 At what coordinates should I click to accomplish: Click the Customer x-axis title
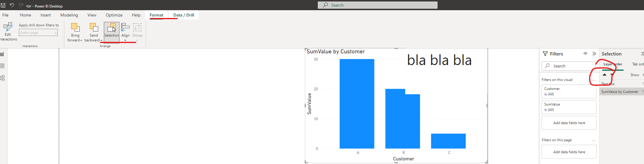click(x=403, y=159)
